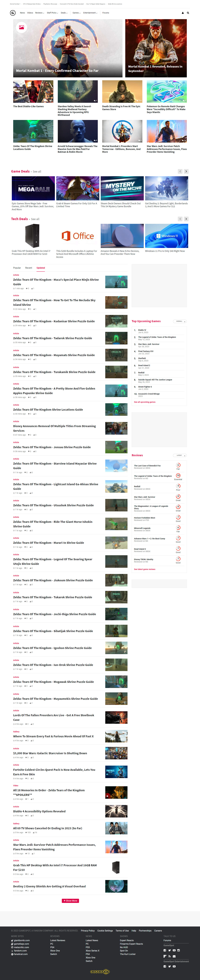
Task: Expand the Reviews menu in navigation
Action: click(x=39, y=13)
